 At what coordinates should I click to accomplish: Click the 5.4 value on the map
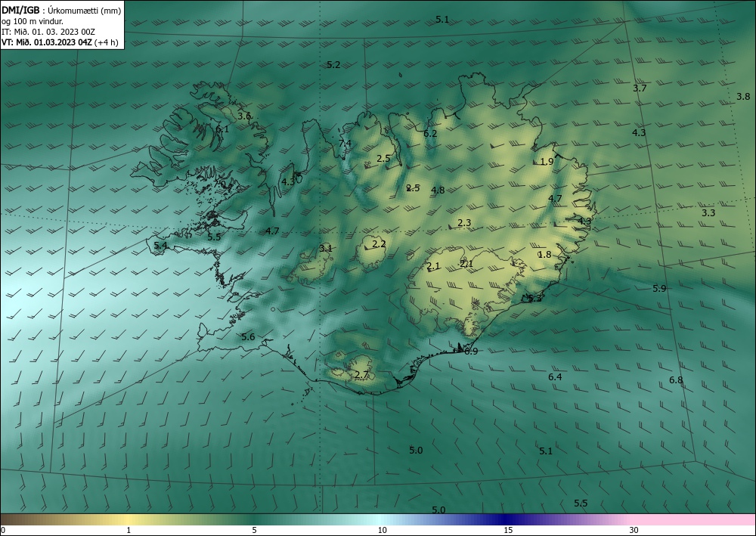coord(160,246)
